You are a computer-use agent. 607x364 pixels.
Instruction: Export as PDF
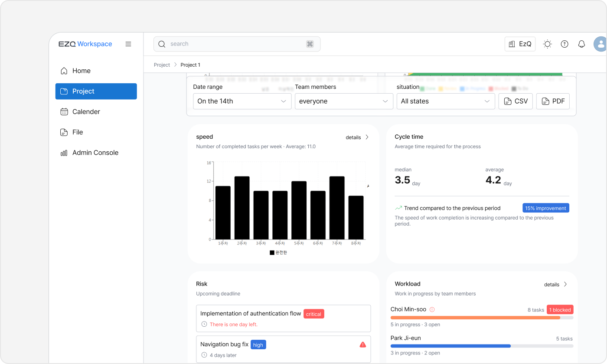tap(553, 101)
